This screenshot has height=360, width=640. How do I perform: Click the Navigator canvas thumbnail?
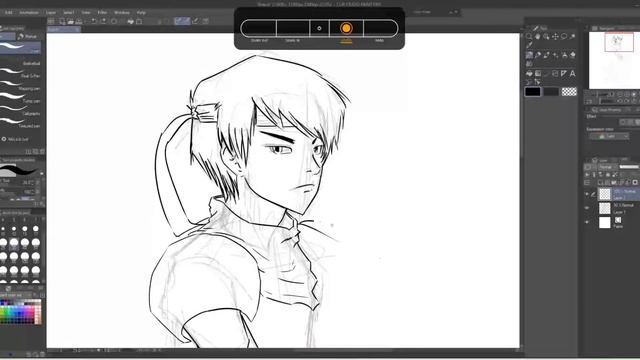click(x=614, y=60)
